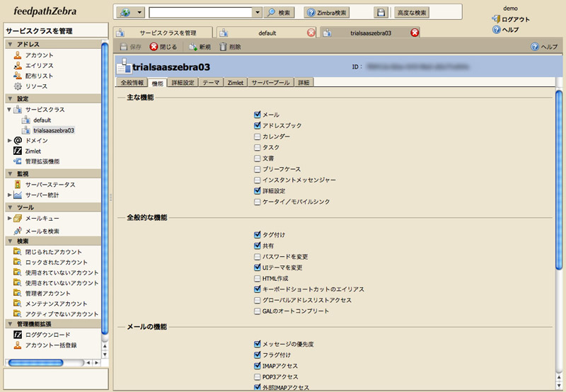Open 管理拡張機能 extension icon
Viewport: 566px width, 392px height.
17,161
